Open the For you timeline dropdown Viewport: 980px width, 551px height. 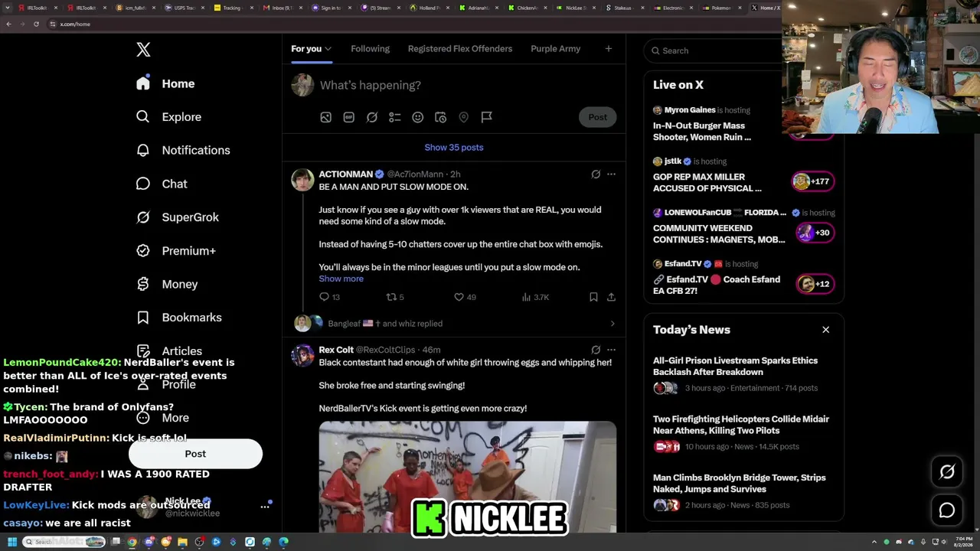coord(311,49)
